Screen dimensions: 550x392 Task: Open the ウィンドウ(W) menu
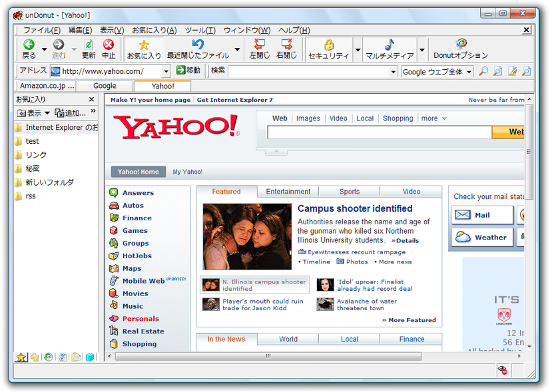[x=247, y=30]
